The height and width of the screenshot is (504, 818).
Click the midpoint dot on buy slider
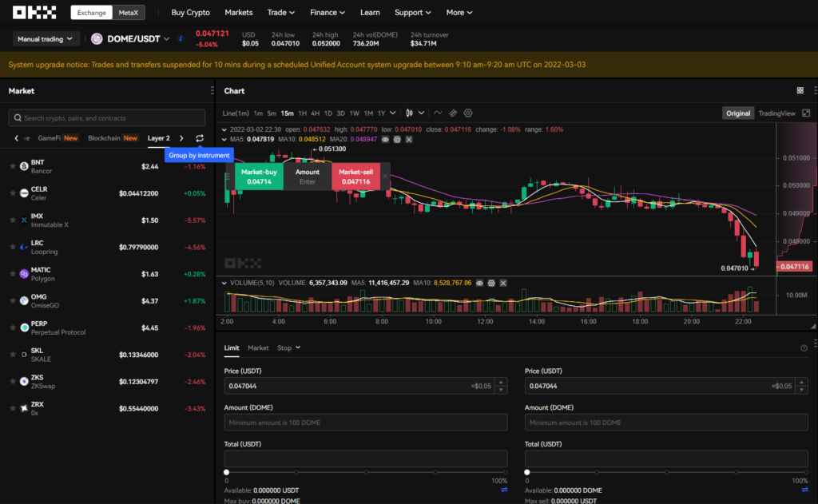366,472
